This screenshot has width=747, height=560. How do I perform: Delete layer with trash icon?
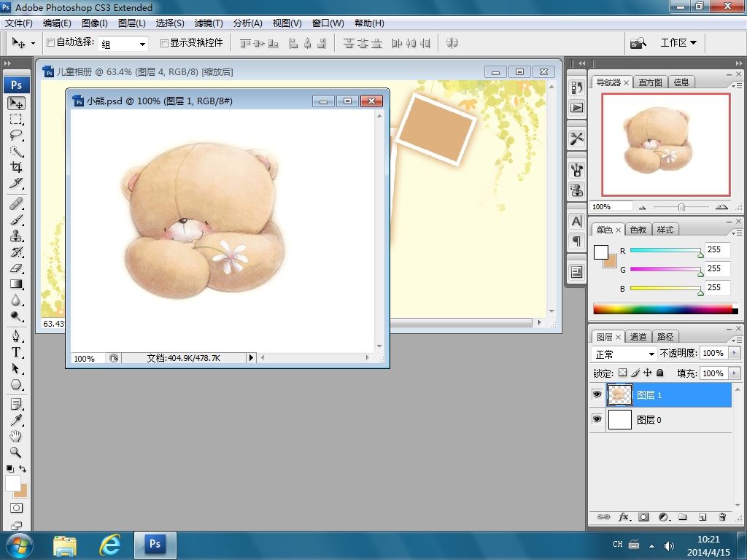tap(722, 517)
